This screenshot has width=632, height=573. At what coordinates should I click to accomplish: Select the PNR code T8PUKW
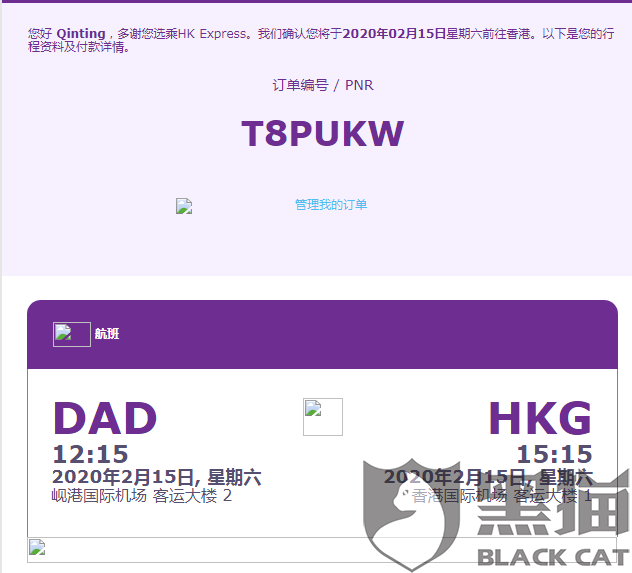point(322,133)
